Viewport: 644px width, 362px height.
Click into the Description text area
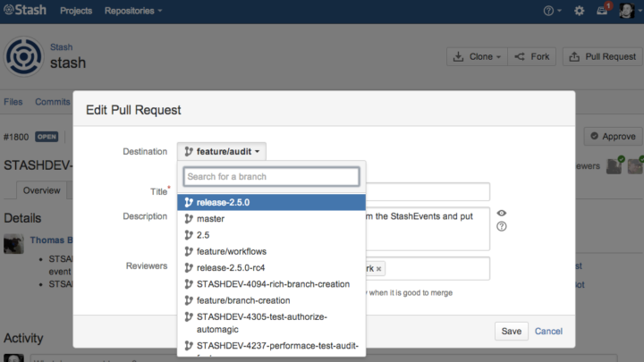point(428,229)
